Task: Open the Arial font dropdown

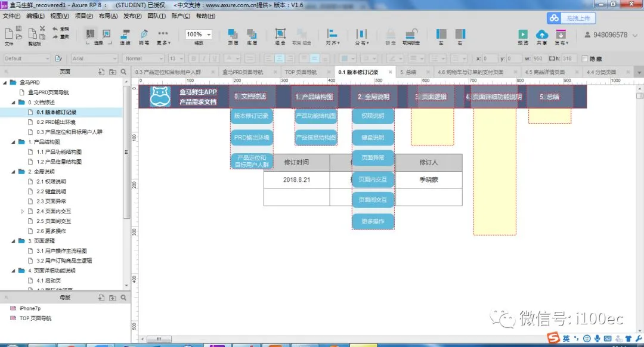Action: click(x=94, y=58)
